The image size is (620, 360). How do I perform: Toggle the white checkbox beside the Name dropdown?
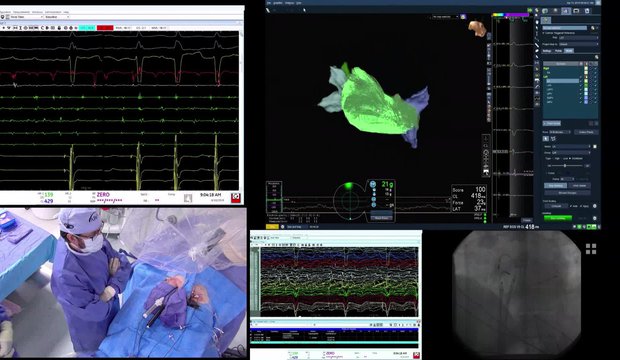595,146
